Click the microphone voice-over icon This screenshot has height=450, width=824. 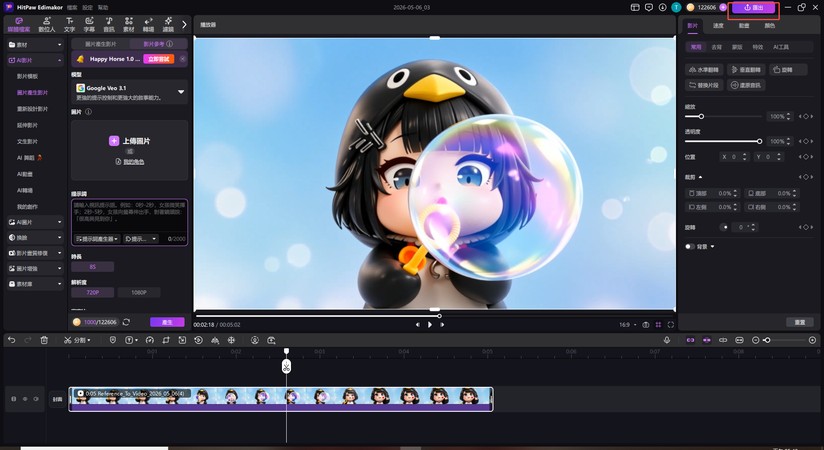667,340
